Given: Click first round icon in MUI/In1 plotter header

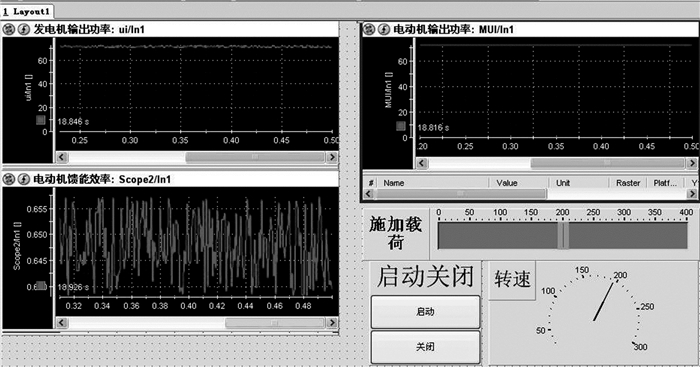Looking at the screenshot, I should pos(369,29).
